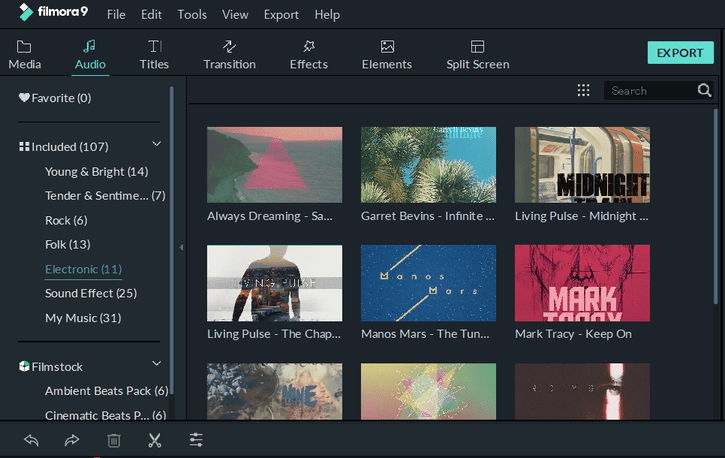Screen dimensions: 725x458
Task: Open the Export menu
Action: click(x=281, y=15)
